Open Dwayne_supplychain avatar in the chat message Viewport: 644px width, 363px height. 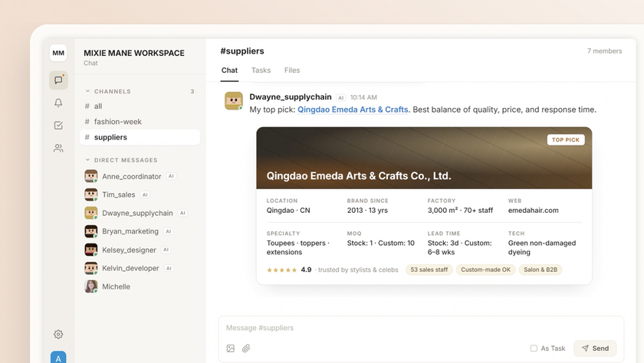[233, 101]
